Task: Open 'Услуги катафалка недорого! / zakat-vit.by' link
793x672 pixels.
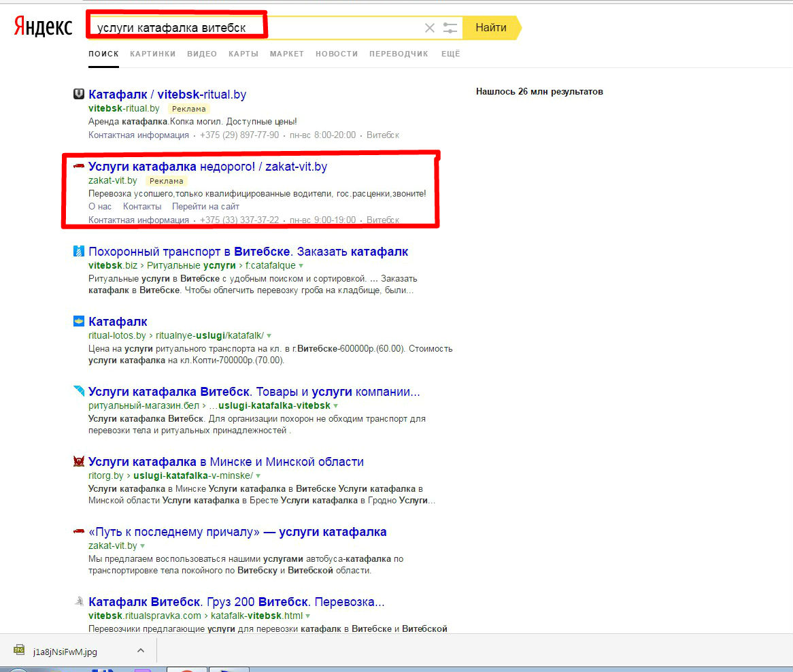Action: [x=208, y=167]
